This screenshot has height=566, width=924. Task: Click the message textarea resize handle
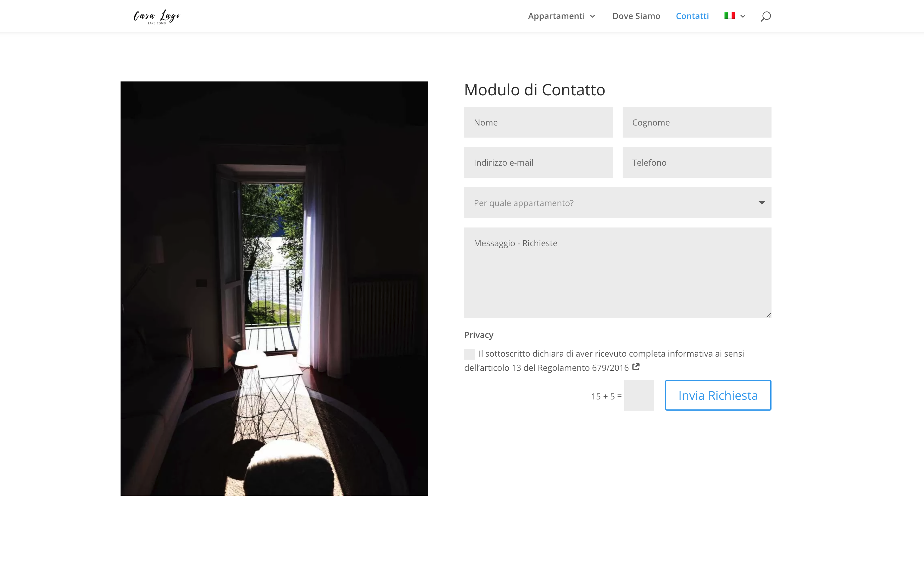768,315
